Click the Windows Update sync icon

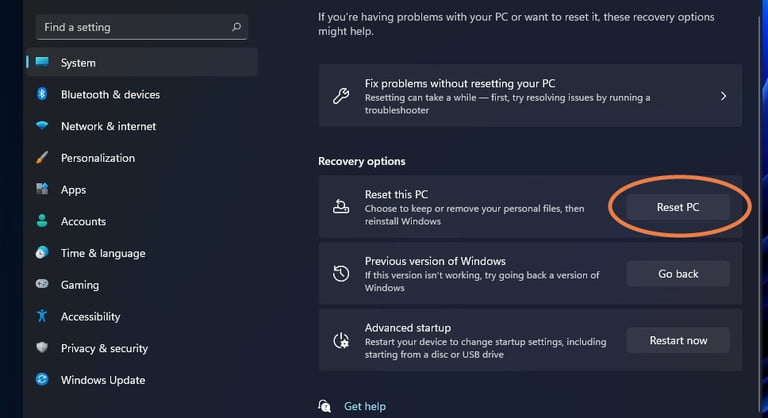pyautogui.click(x=42, y=380)
